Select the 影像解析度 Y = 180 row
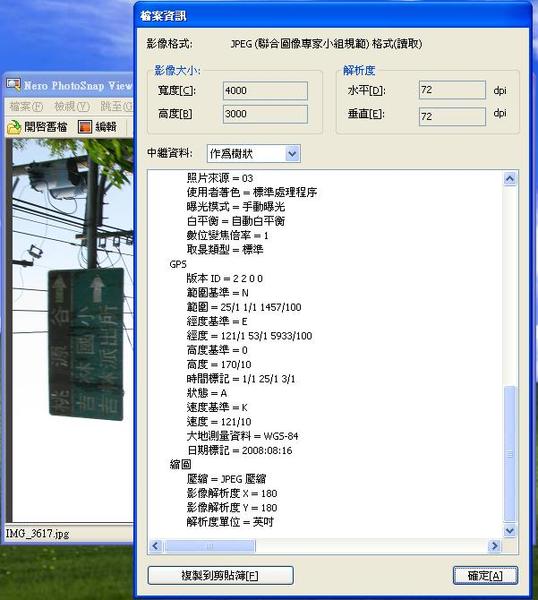538x600 pixels. pyautogui.click(x=232, y=508)
